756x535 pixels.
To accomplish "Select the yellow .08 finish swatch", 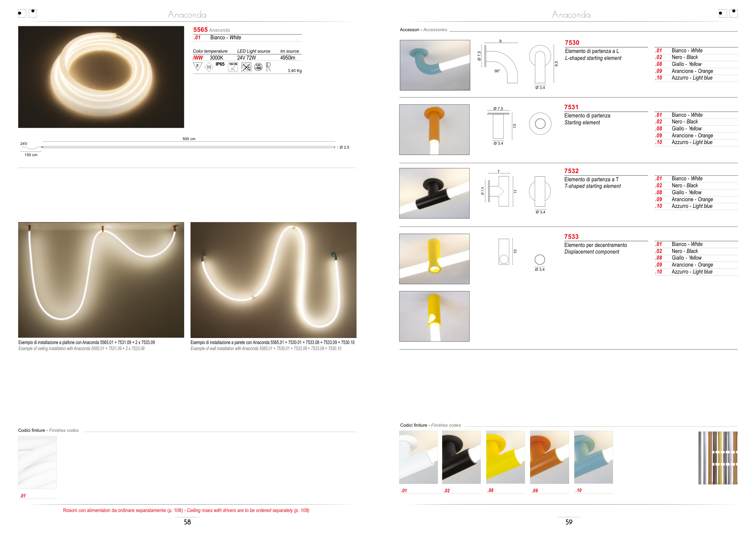I will [x=505, y=457].
